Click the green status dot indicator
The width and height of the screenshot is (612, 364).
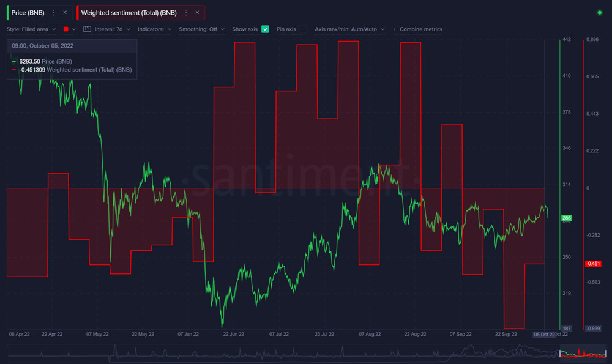coord(599,12)
